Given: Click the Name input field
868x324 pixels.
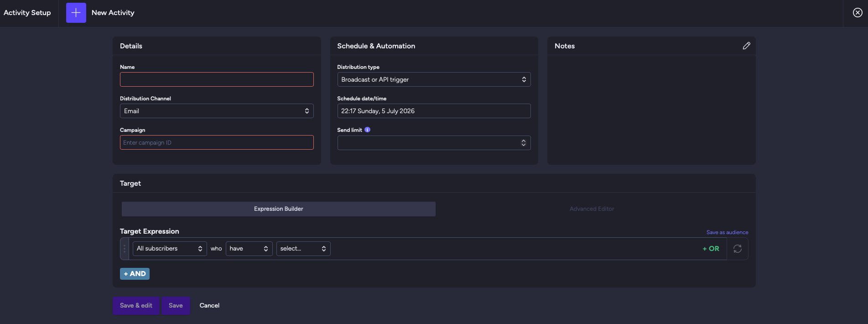Looking at the screenshot, I should point(217,79).
